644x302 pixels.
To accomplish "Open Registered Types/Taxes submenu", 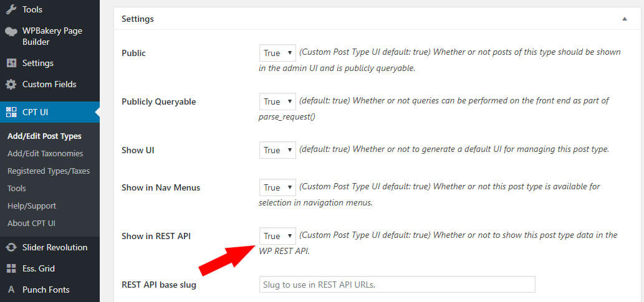I will [x=49, y=171].
